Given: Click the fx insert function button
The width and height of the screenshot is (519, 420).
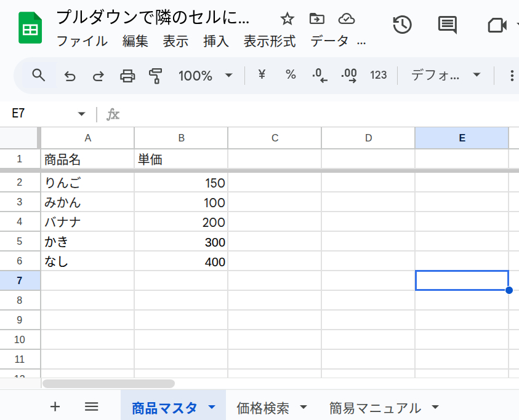Looking at the screenshot, I should pyautogui.click(x=114, y=114).
